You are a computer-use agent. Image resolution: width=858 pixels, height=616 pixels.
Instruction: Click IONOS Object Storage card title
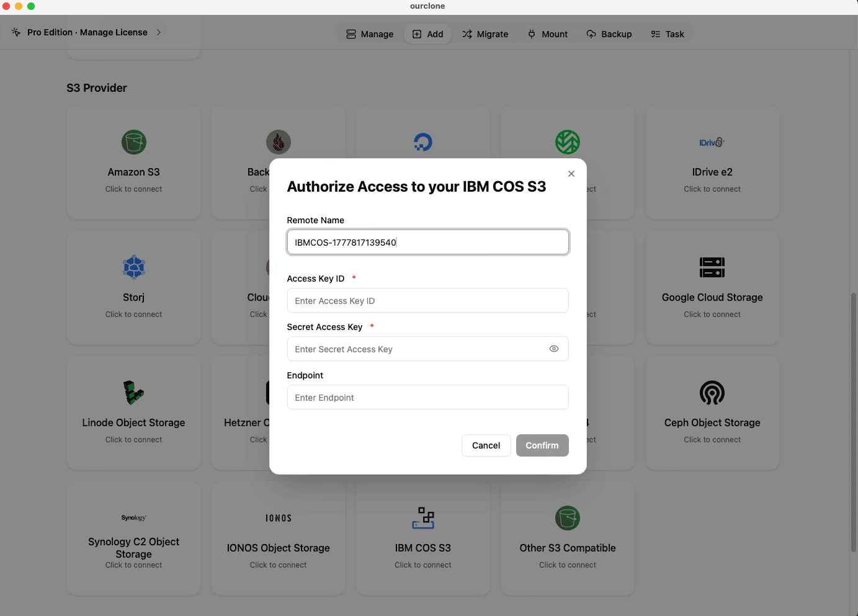pos(279,548)
